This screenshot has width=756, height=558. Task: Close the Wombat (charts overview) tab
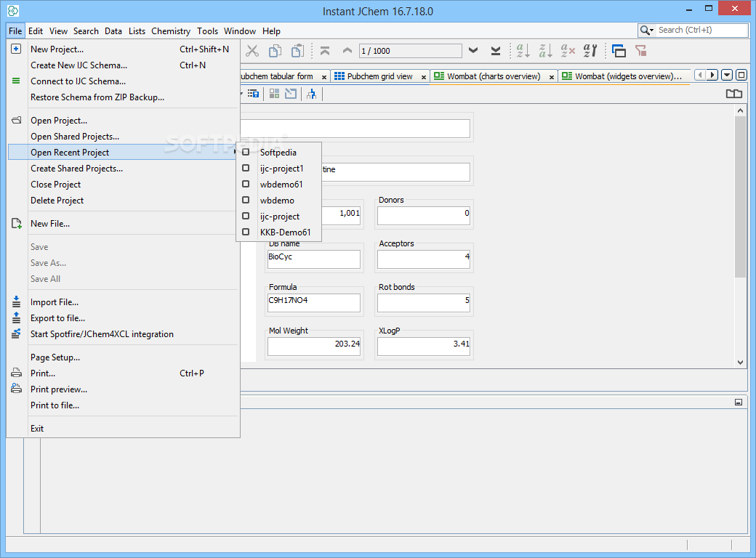pyautogui.click(x=552, y=77)
